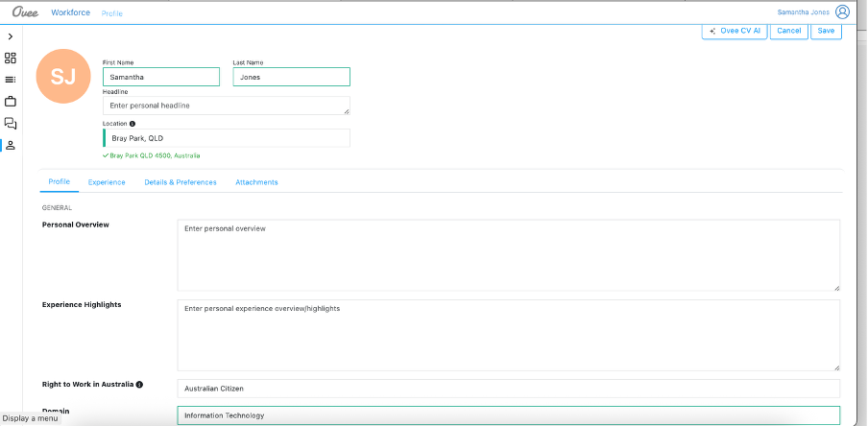Select the person profile icon in the sidebar

click(11, 145)
